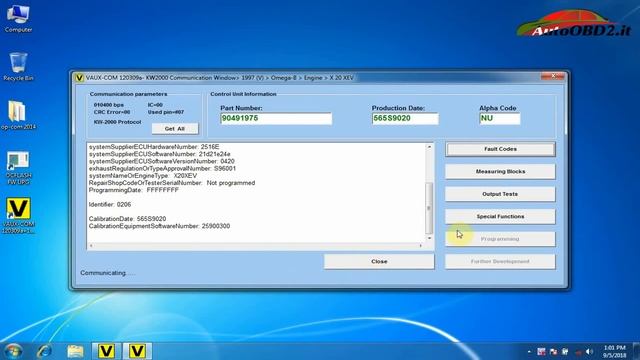The width and height of the screenshot is (640, 360).
Task: Click horizontal scrollbar left arrow
Action: click(x=91, y=246)
